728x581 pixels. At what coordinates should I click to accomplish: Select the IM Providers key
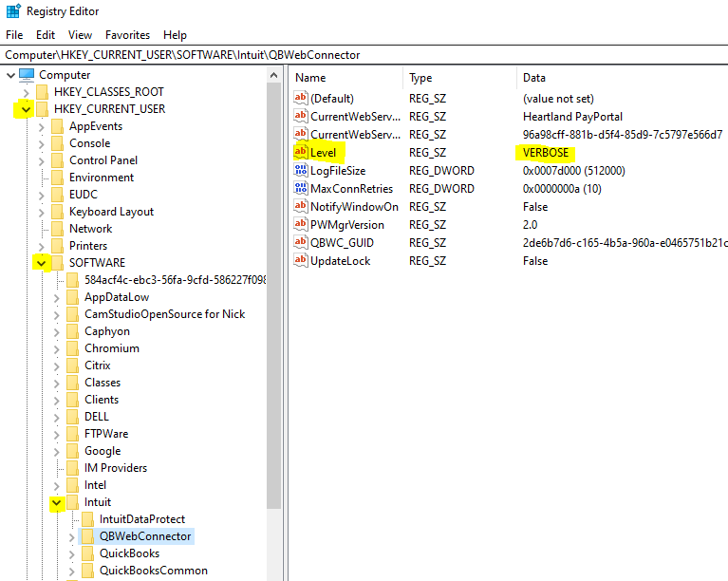(116, 468)
